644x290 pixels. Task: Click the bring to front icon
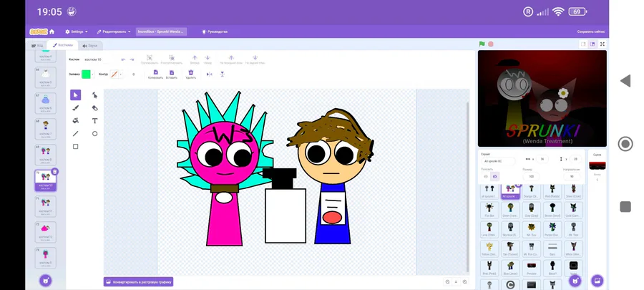(x=231, y=58)
